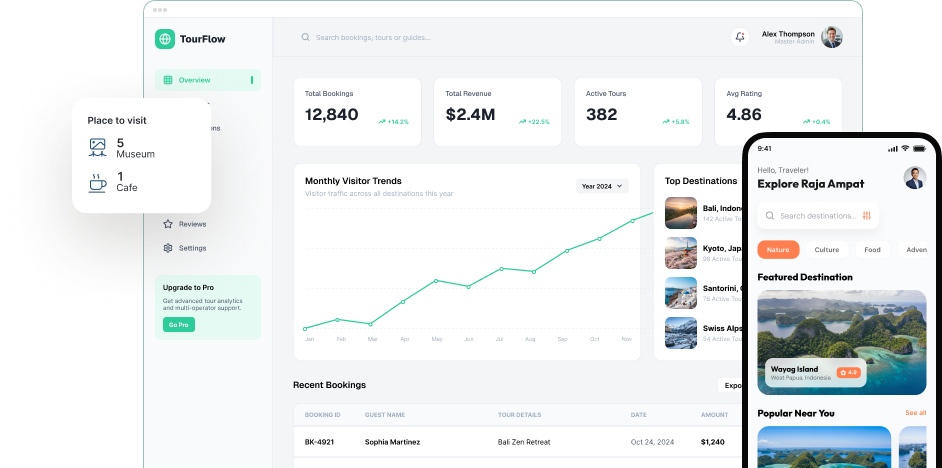Click the Oct 24, 2024 date cell
This screenshot has height=468, width=942.
click(653, 442)
